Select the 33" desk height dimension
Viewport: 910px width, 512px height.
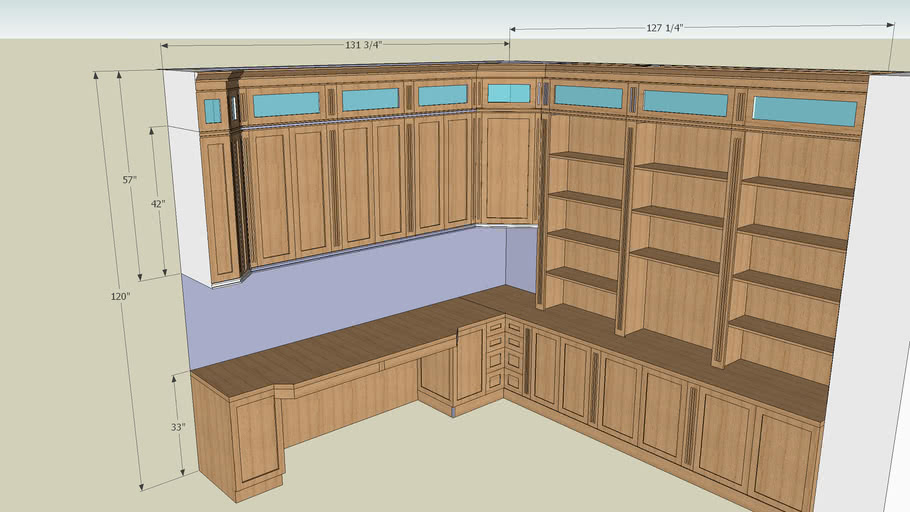[x=178, y=427]
